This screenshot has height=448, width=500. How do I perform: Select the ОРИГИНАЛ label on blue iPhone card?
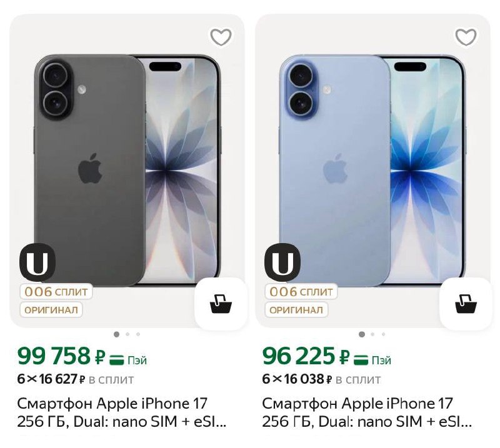296,309
